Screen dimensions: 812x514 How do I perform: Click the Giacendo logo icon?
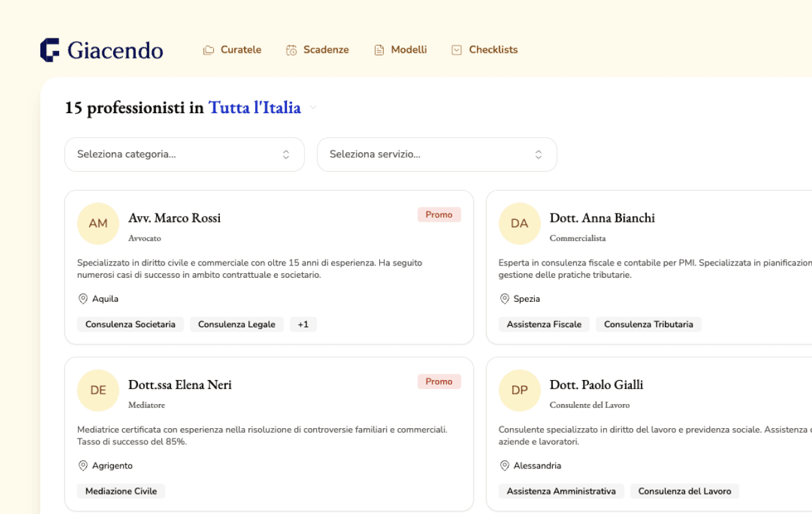(50, 50)
